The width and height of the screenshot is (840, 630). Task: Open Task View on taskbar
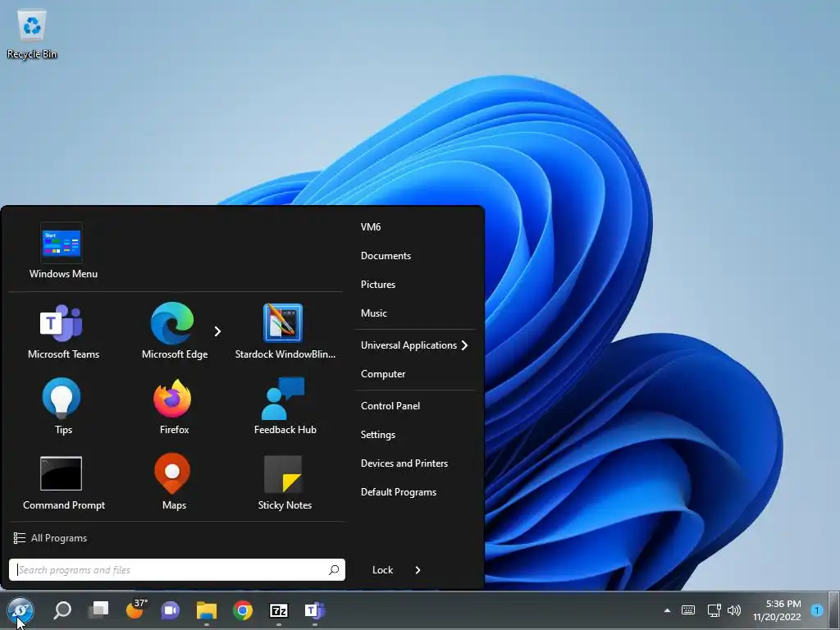[98, 610]
